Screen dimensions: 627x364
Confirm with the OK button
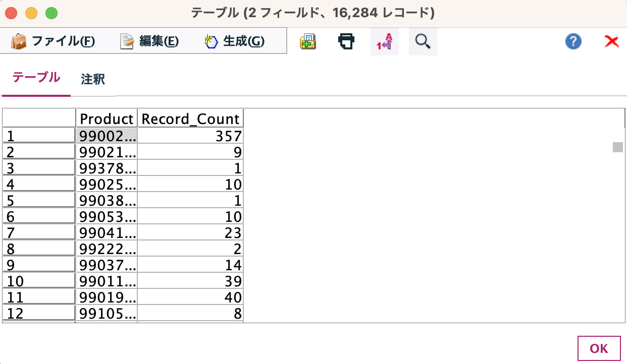[598, 348]
